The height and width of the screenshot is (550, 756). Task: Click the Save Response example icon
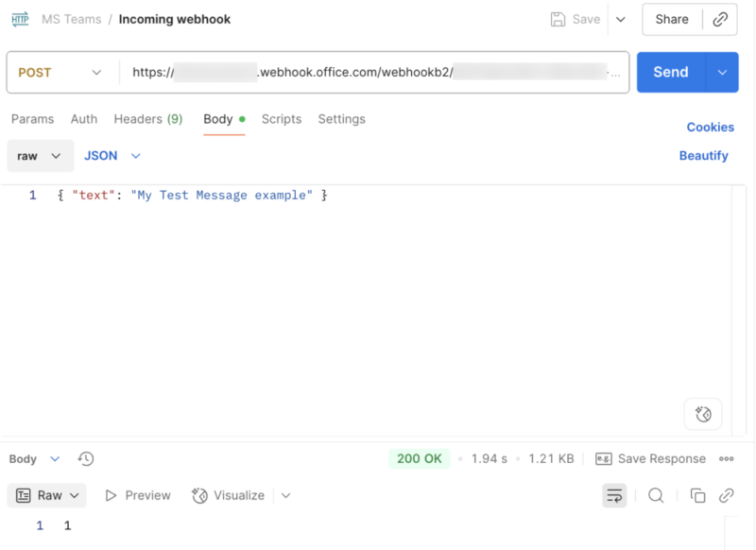coord(604,458)
